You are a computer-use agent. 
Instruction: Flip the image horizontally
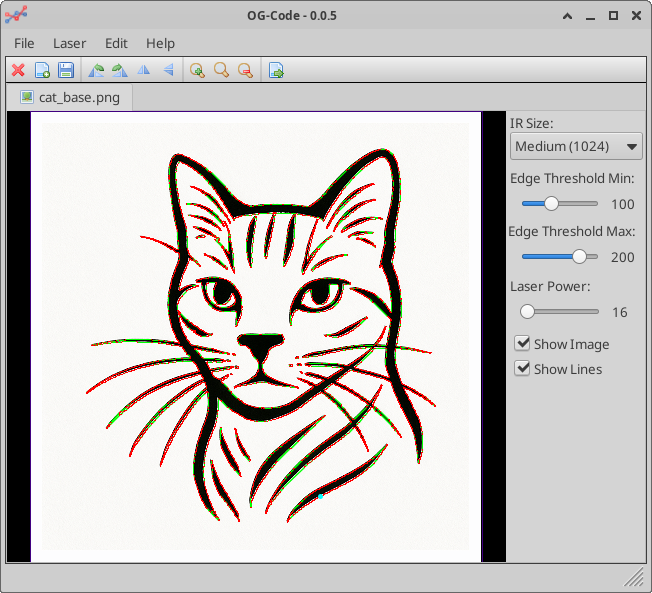143,70
